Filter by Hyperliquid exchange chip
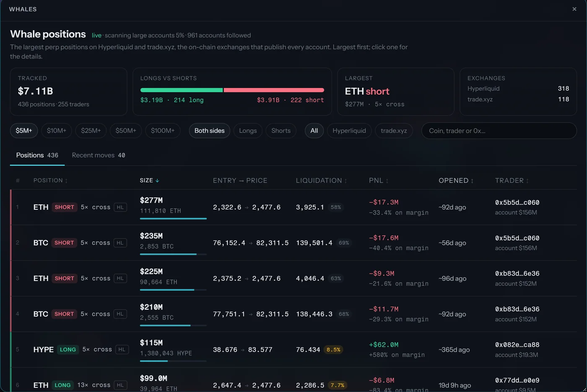 [349, 131]
